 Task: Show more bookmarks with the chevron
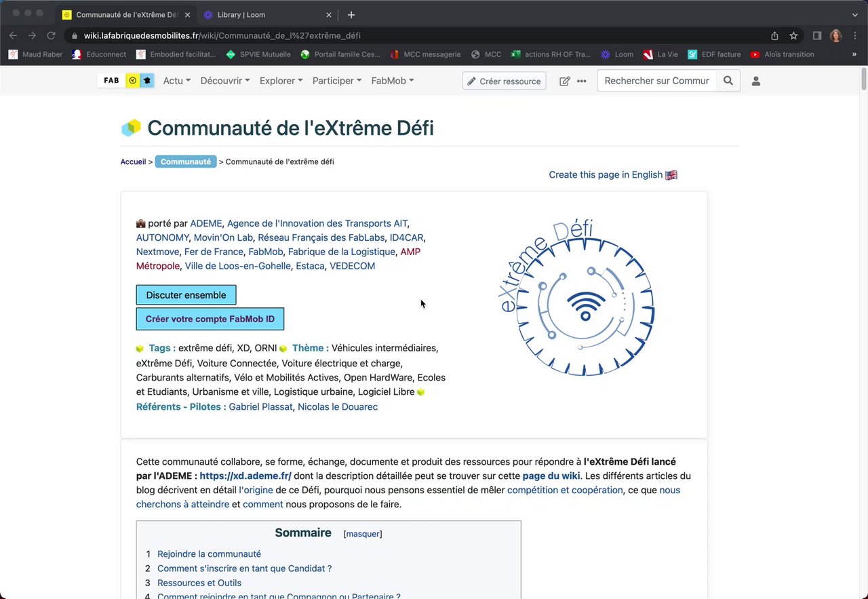[854, 54]
